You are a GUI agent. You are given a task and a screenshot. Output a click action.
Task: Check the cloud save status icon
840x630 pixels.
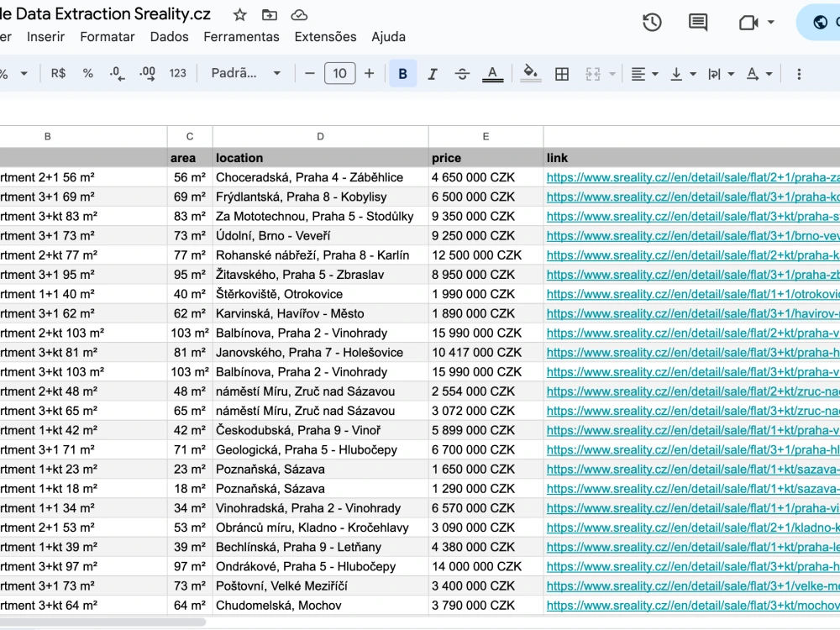[299, 15]
